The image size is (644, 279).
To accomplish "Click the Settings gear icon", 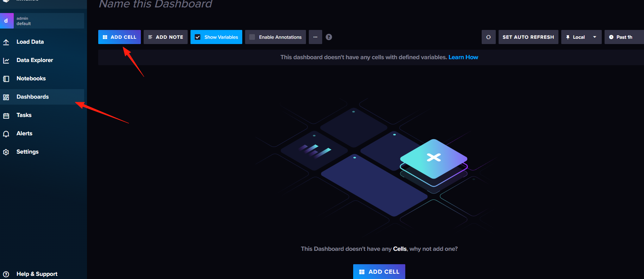I will (6, 152).
